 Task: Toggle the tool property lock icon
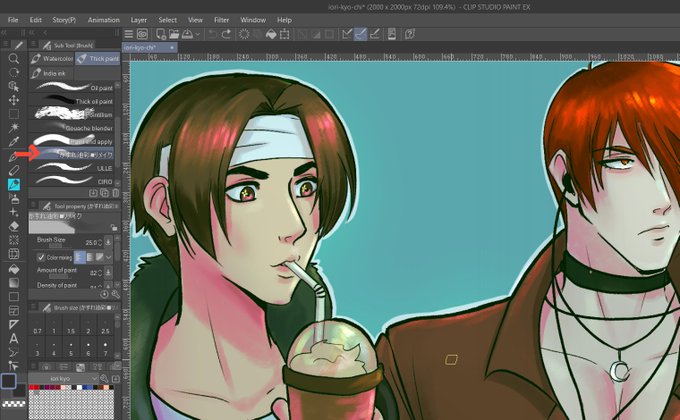pos(114,227)
